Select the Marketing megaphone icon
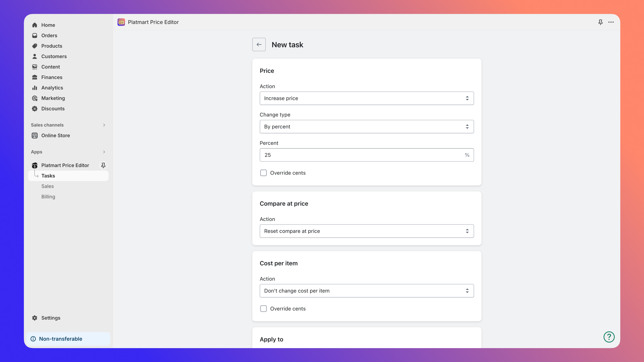Screen dimensions: 644x362 (x=35, y=98)
